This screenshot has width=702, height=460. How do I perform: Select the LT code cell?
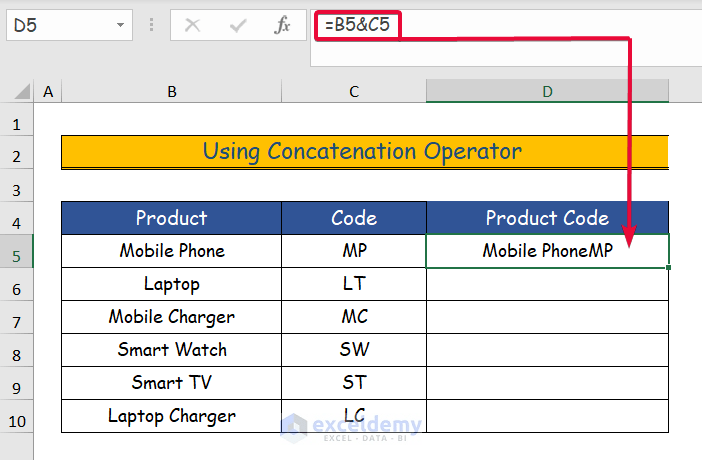[354, 284]
